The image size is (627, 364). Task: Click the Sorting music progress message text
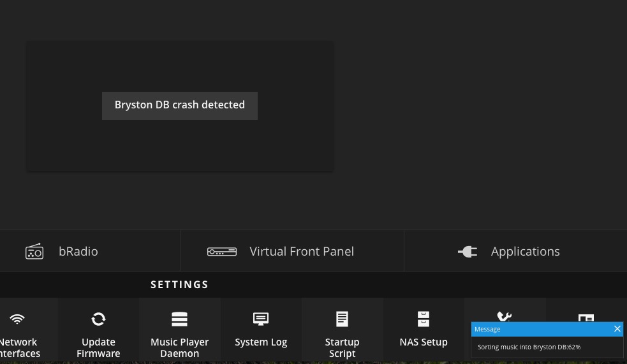click(x=529, y=347)
